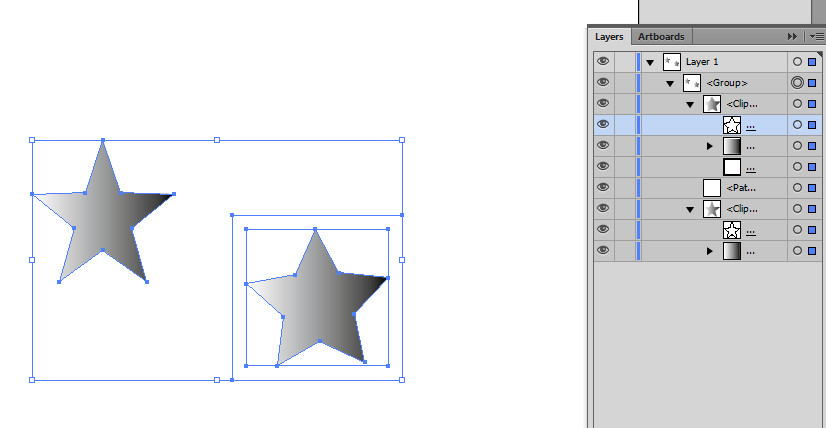The height and width of the screenshot is (428, 826).
Task: Toggle visibility of the <Group> row
Action: click(x=603, y=82)
